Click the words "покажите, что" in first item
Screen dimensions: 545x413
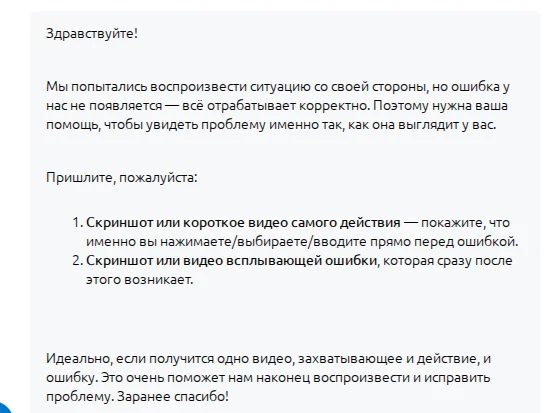[x=465, y=222]
